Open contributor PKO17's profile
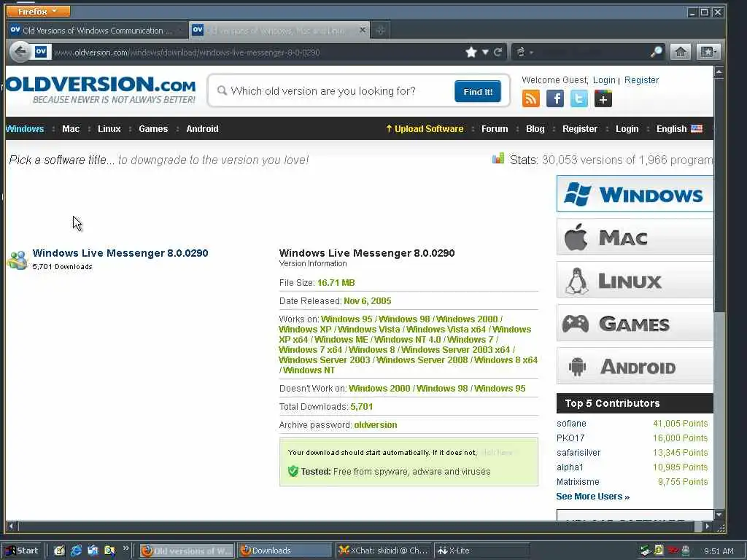Screen dimensions: 747x560 [570, 438]
